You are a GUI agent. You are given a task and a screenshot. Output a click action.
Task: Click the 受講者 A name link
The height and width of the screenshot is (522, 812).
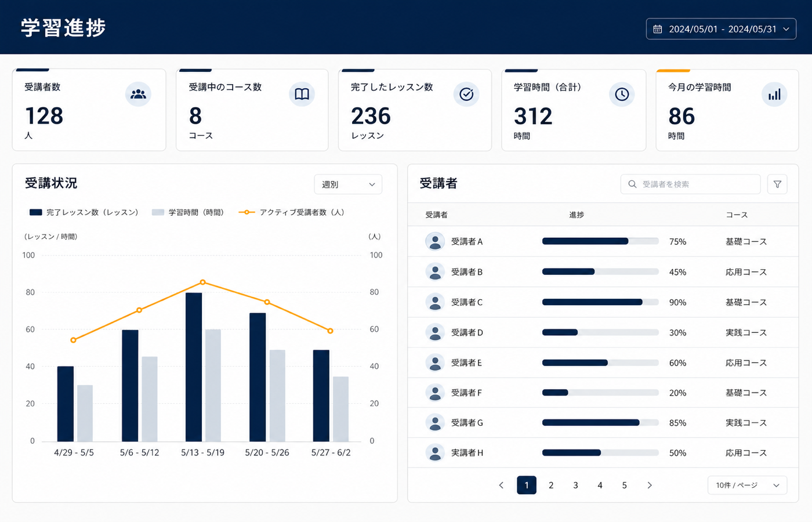(x=467, y=241)
